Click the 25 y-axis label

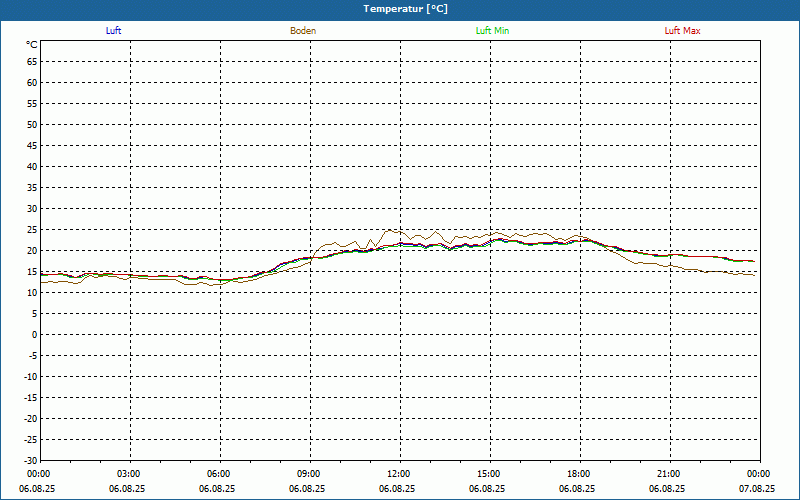32,230
